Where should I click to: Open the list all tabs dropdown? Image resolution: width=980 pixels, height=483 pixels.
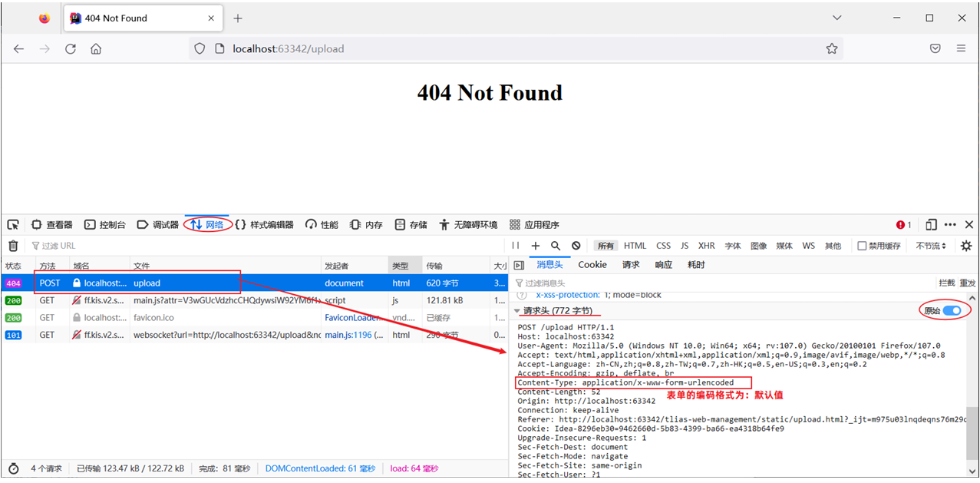[837, 18]
